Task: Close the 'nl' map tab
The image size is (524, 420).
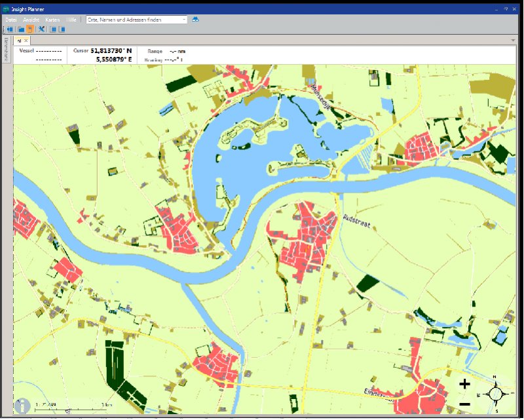Action: click(26, 41)
